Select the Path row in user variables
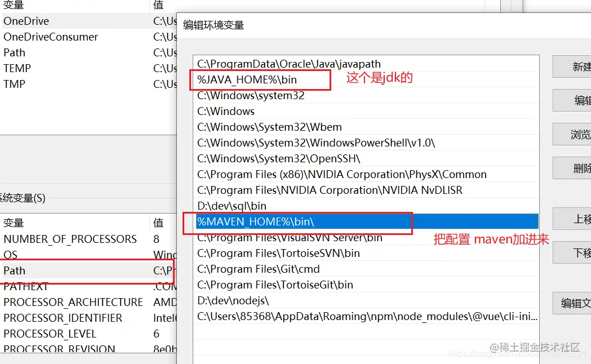591x364 pixels. pos(88,53)
